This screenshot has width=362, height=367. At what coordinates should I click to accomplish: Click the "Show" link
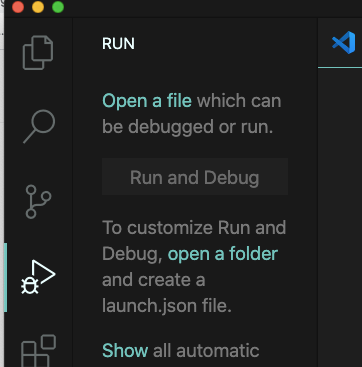[125, 351]
